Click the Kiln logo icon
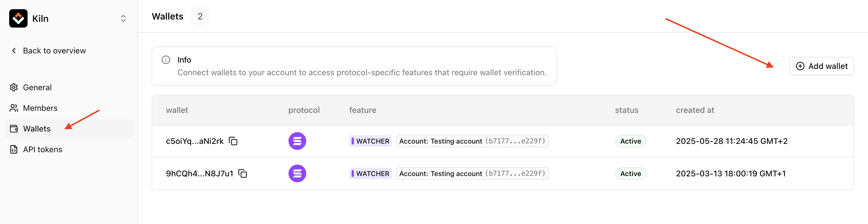The width and height of the screenshot is (868, 224). (18, 18)
